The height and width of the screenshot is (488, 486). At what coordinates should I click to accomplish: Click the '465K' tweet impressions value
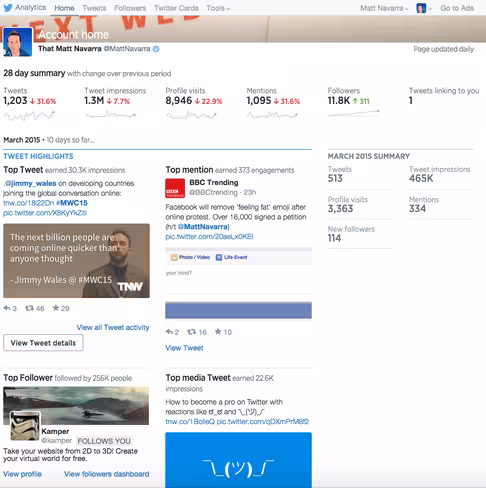(x=421, y=178)
